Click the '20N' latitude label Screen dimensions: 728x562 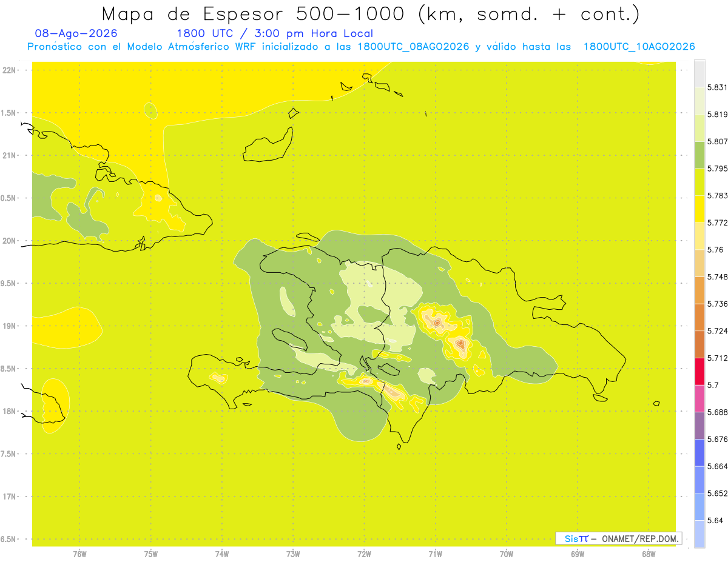10,241
